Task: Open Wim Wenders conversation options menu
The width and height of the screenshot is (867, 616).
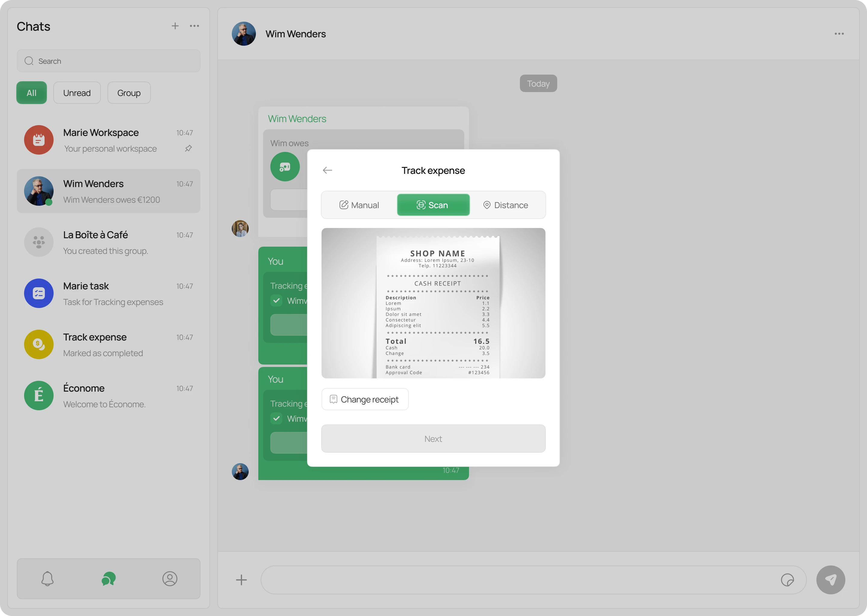Action: click(840, 34)
